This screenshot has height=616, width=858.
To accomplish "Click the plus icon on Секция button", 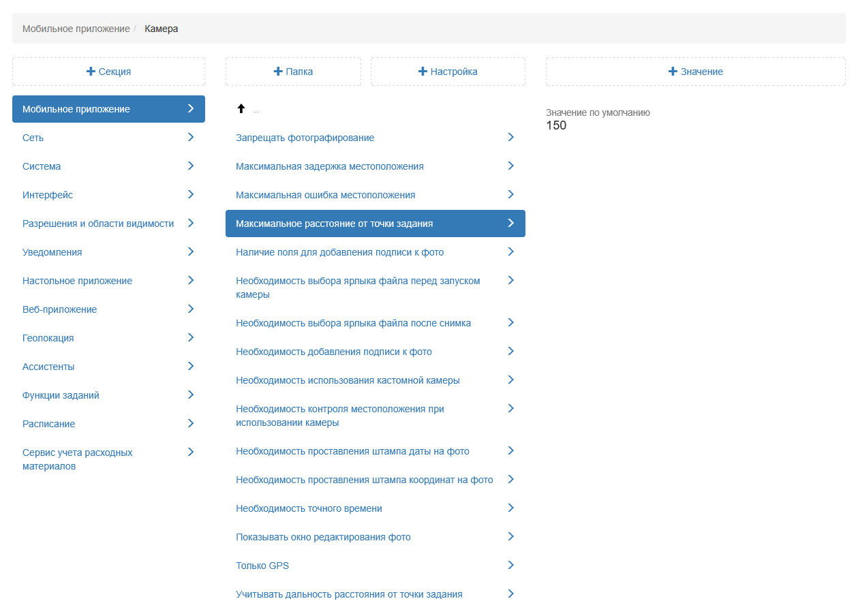I will tap(91, 72).
